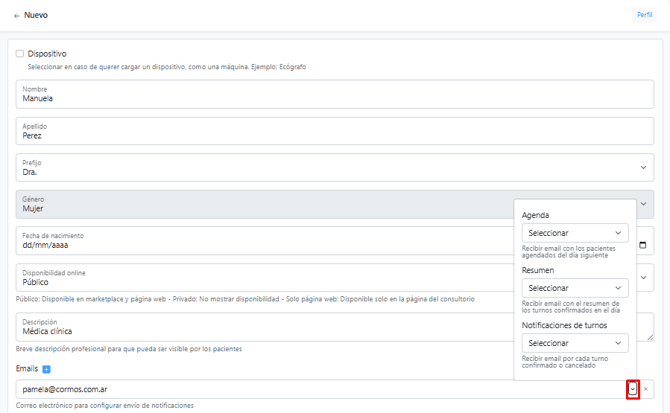Screen dimensions: 670x413
Task: Toggle the email notification options chevron
Action: tap(633, 389)
